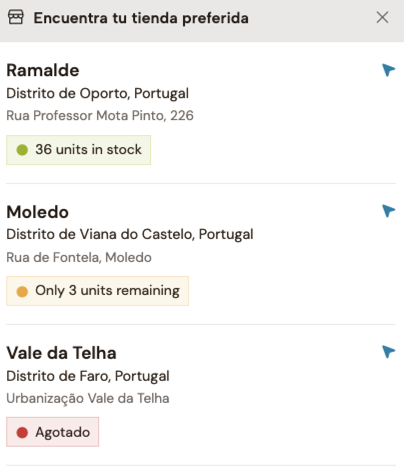Select the Ramalde store name

(x=43, y=70)
